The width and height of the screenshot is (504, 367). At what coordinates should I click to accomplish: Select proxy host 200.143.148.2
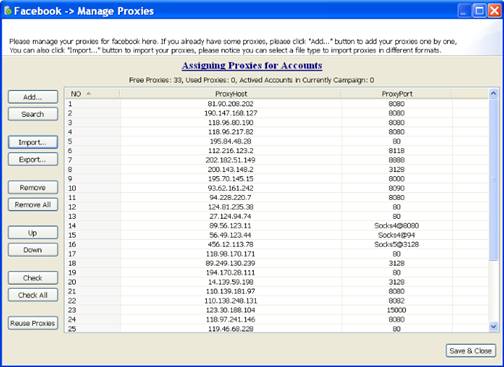[230, 169]
